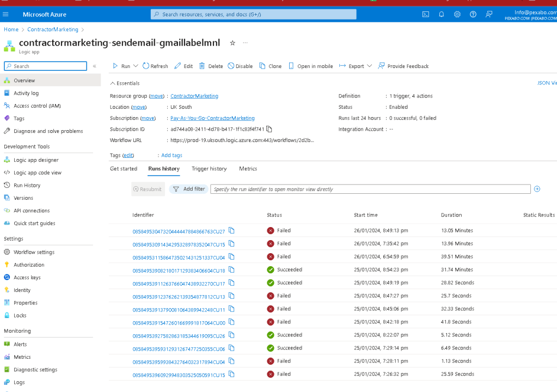This screenshot has width=557, height=392.
Task: Switch to the Get started tab
Action: (x=123, y=169)
